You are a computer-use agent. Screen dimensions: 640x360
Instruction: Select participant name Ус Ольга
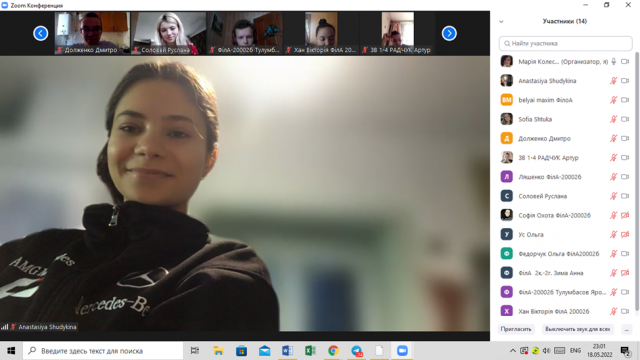click(x=531, y=234)
